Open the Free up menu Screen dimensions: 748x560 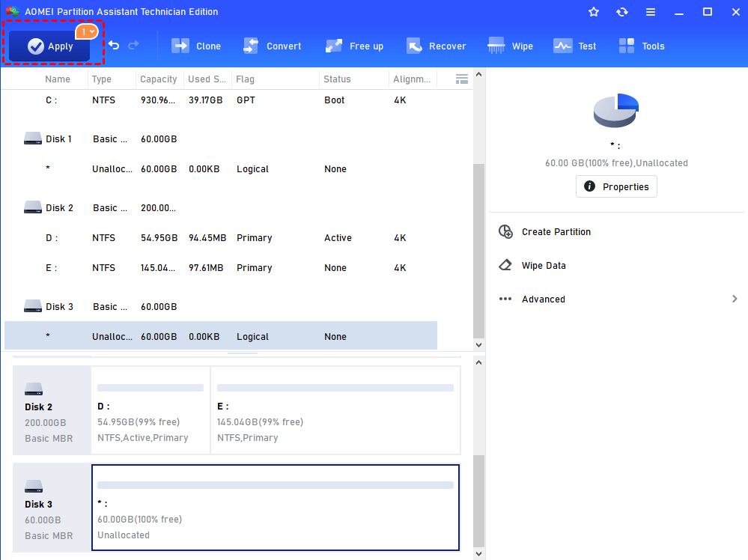point(354,46)
